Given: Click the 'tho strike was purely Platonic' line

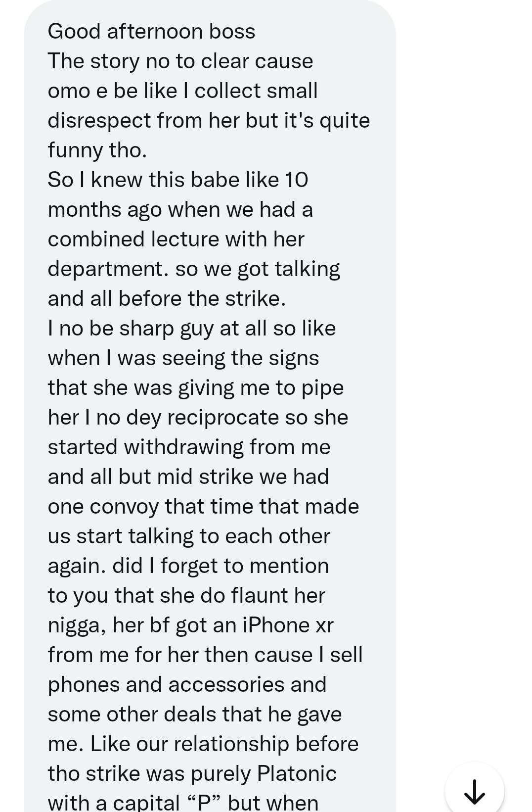Looking at the screenshot, I should [x=192, y=774].
